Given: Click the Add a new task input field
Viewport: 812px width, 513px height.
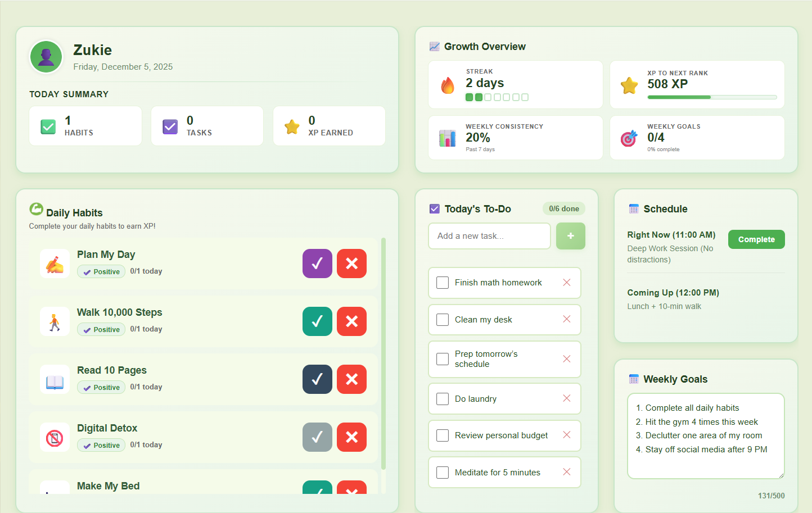Looking at the screenshot, I should [489, 236].
